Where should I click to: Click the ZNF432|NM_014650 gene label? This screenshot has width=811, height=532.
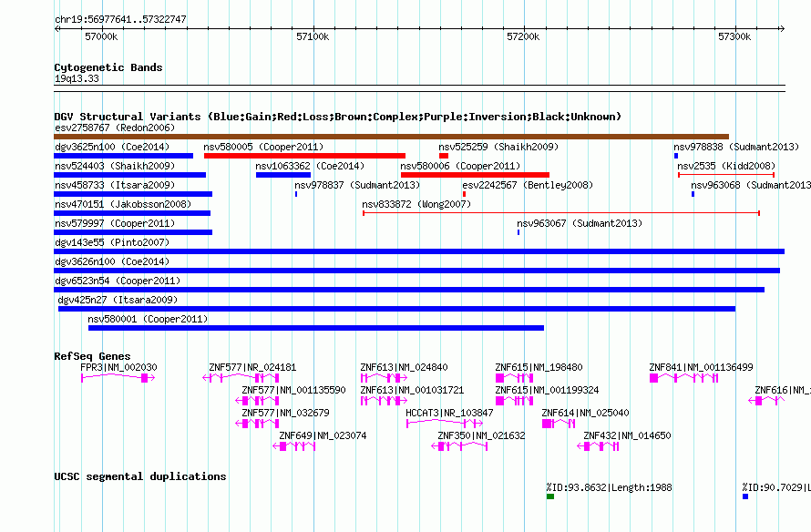click(x=628, y=435)
